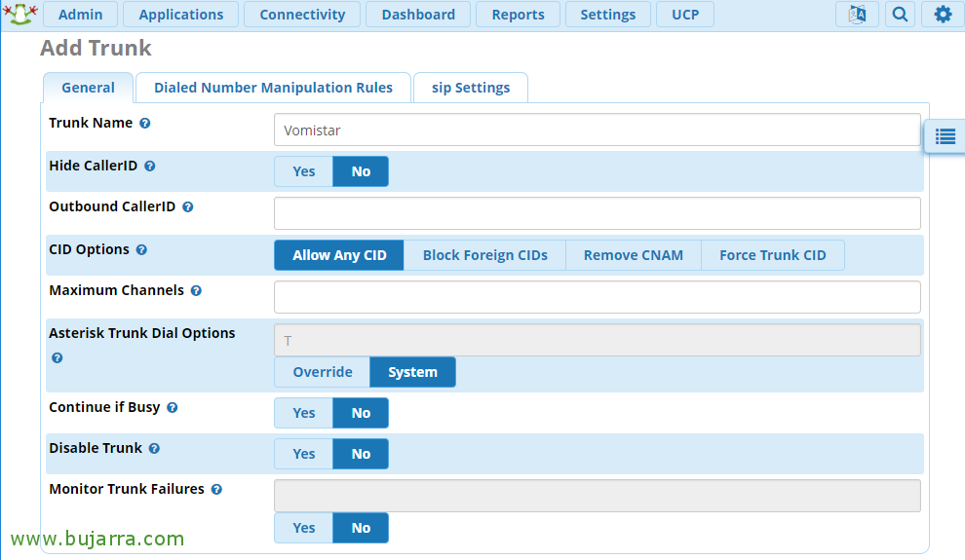Open the settings gear icon
965x560 pixels.
point(943,15)
